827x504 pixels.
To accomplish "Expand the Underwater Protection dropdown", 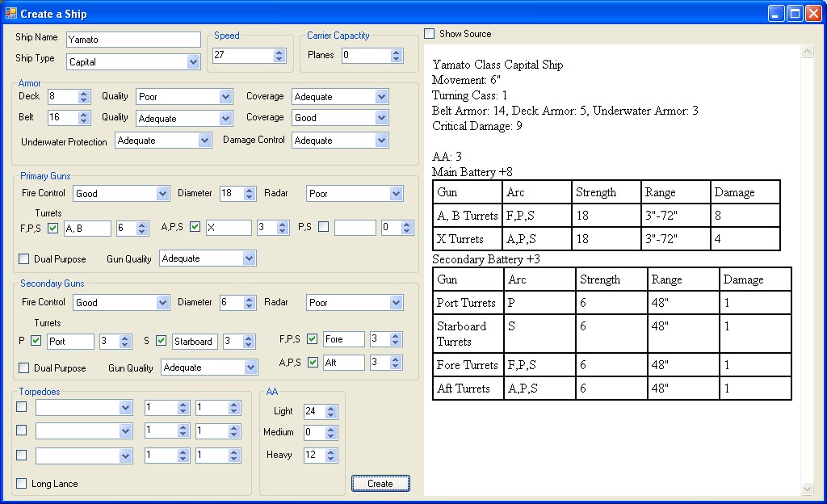I will point(204,141).
